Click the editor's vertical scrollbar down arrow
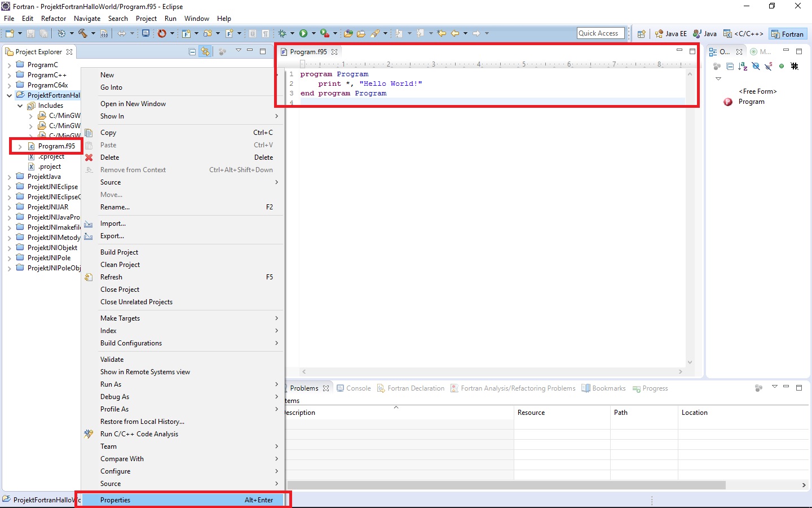Image resolution: width=812 pixels, height=508 pixels. point(690,362)
